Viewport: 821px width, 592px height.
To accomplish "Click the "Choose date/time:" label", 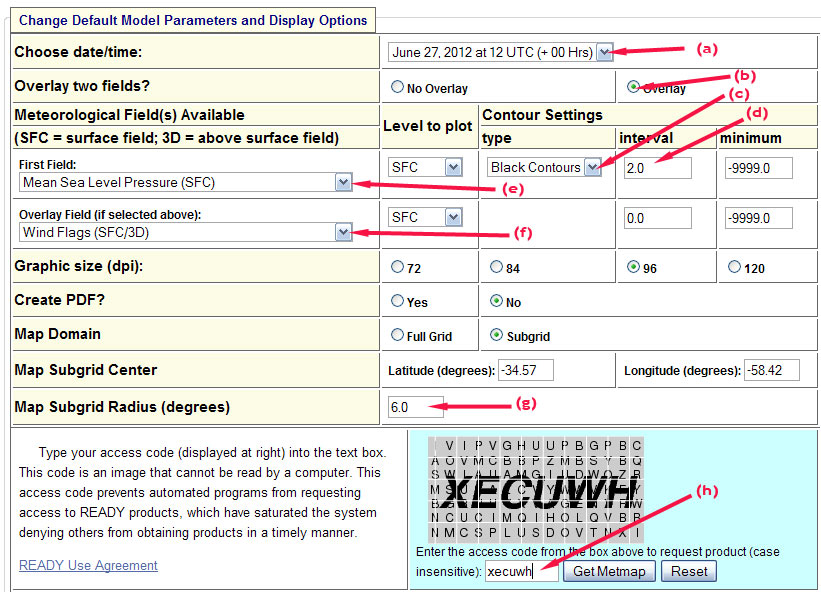I will 78,52.
